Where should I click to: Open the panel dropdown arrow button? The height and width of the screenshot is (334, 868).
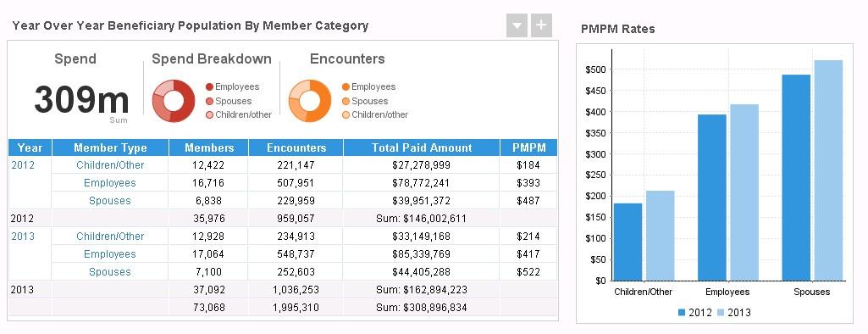coord(517,26)
